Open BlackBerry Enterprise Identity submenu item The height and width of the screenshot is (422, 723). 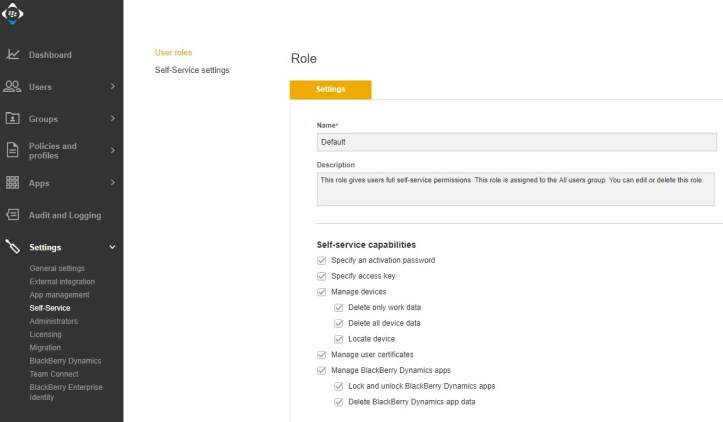click(66, 392)
